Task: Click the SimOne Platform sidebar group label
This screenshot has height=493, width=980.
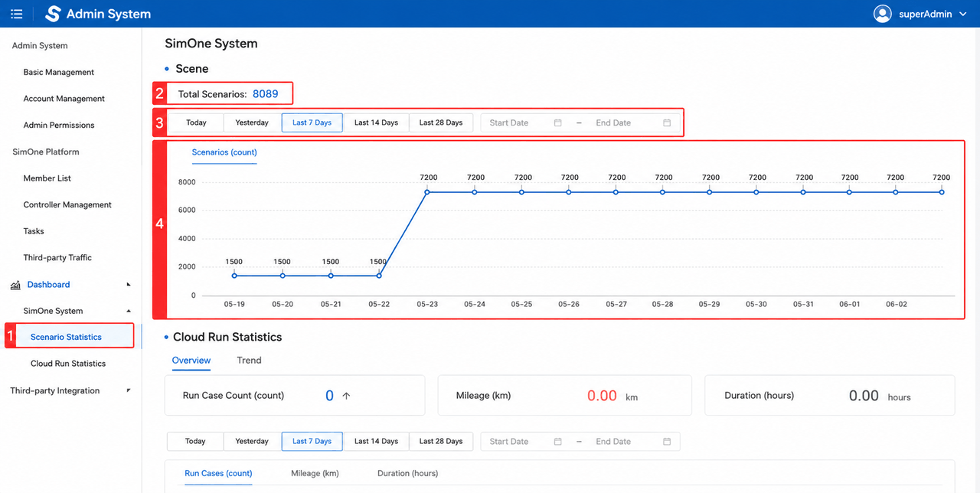Action: [x=46, y=152]
